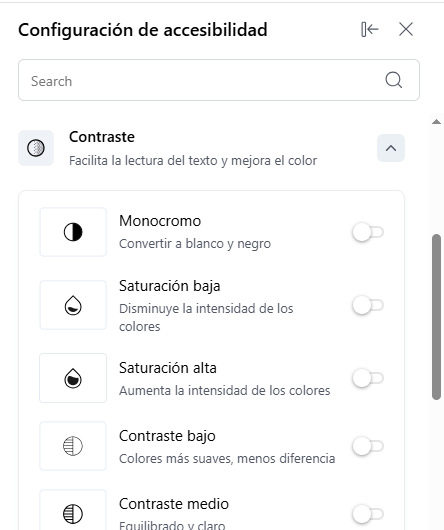
Task: Enable the Monocromo toggle
Action: [368, 232]
